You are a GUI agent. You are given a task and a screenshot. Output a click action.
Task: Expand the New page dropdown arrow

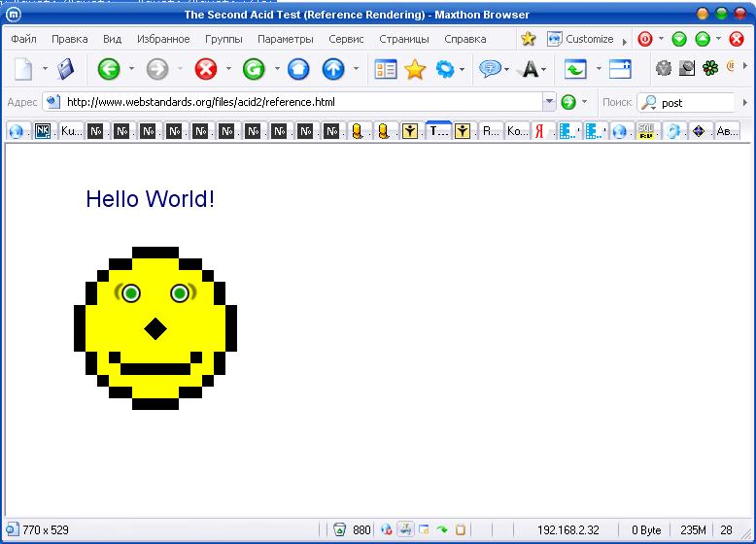[x=45, y=69]
